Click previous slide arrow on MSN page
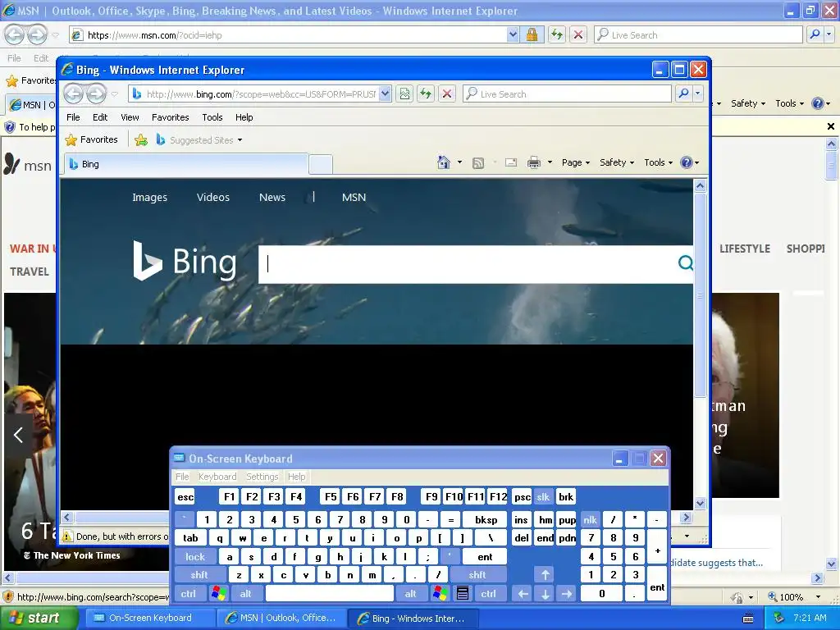The height and width of the screenshot is (630, 840). [18, 435]
